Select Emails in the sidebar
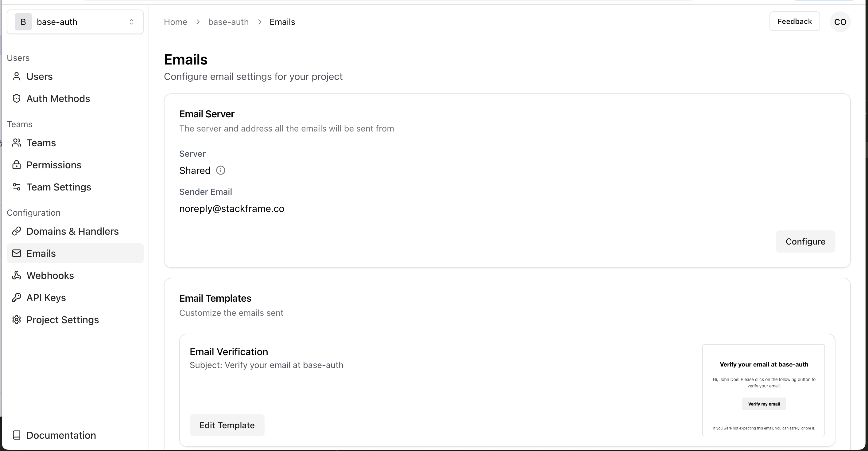The width and height of the screenshot is (868, 451). click(x=41, y=253)
